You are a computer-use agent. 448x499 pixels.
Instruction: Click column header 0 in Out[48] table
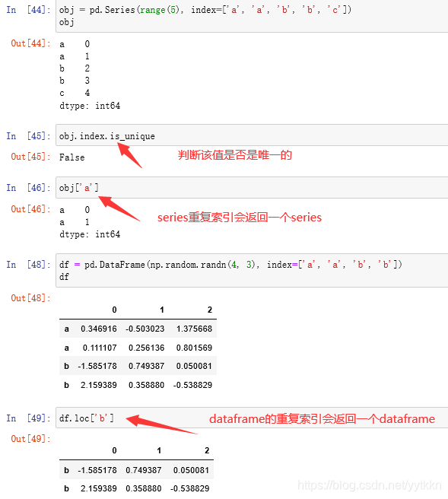coord(115,310)
